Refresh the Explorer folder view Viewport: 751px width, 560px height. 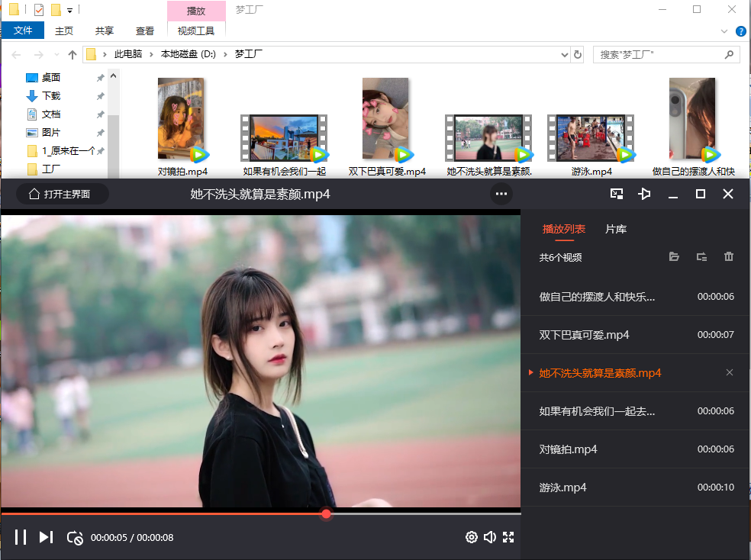pos(578,55)
